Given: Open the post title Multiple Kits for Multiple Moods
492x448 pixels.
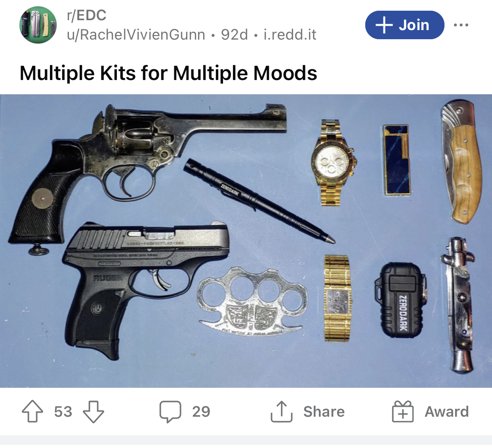Looking at the screenshot, I should 168,73.
